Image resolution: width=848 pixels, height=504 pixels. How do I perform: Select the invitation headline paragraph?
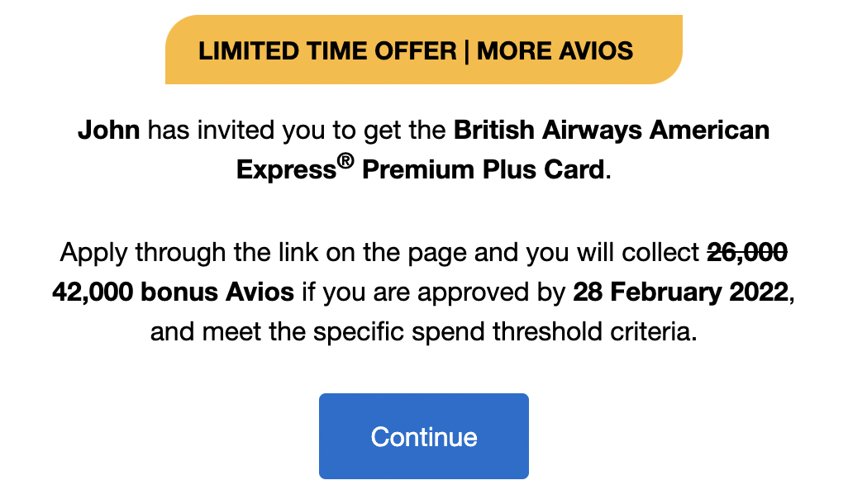pyautogui.click(x=423, y=149)
